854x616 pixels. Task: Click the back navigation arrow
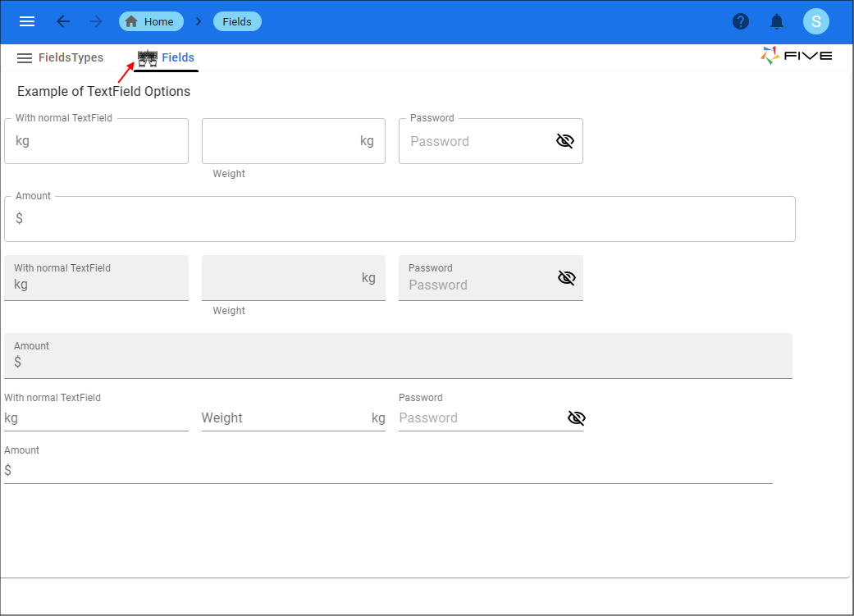click(63, 21)
